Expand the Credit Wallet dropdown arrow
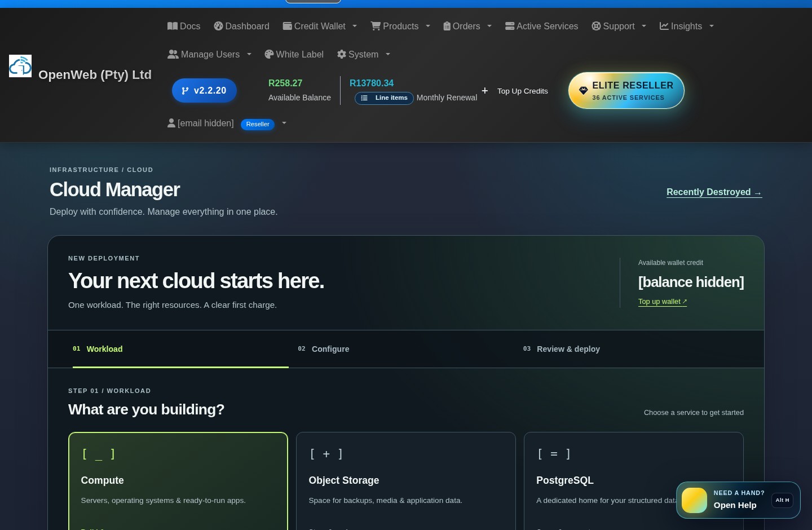 pyautogui.click(x=355, y=26)
